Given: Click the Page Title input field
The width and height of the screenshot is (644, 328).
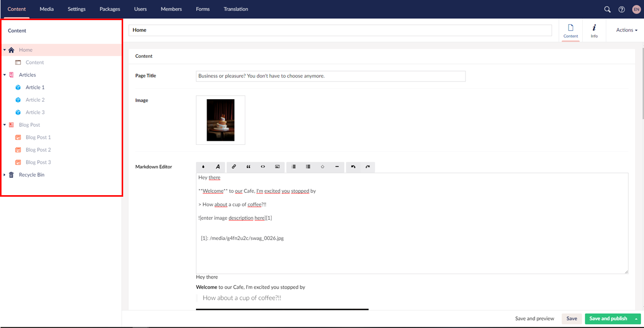Looking at the screenshot, I should click(330, 76).
